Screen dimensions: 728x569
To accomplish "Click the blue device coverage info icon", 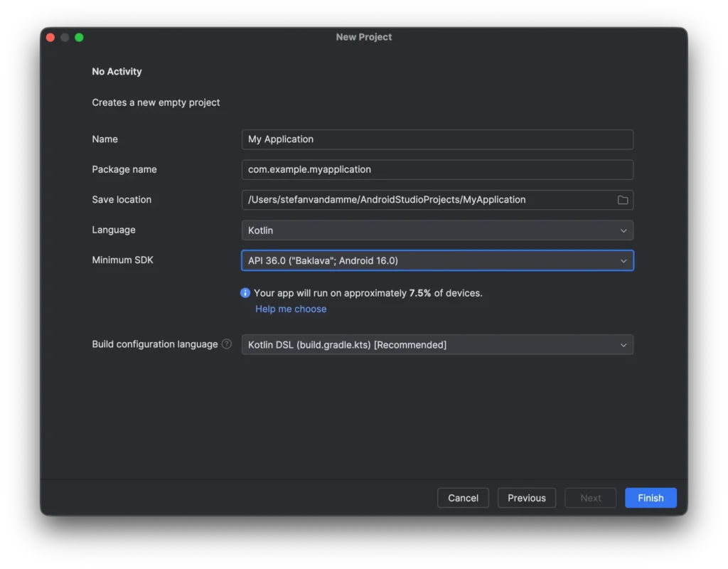I will 245,292.
